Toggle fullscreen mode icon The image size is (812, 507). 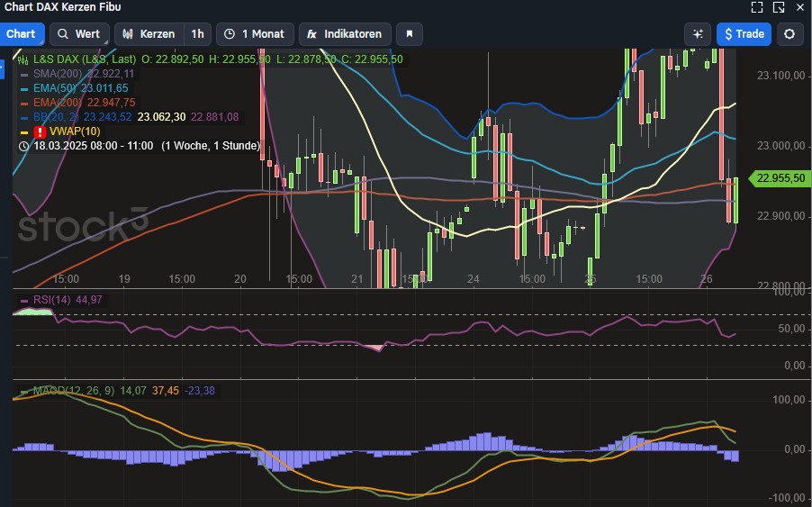coord(757,7)
